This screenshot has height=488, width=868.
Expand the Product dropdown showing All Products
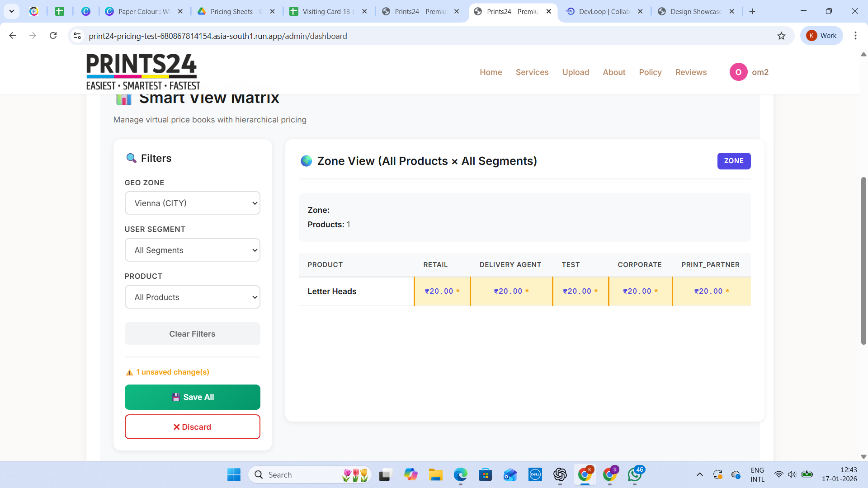tap(192, 297)
